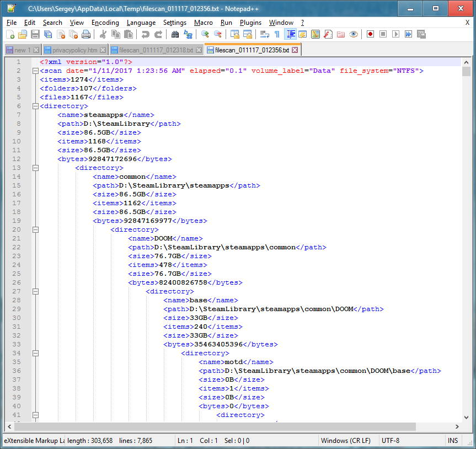
Task: Click the Cut scissors icon
Action: coord(103,34)
